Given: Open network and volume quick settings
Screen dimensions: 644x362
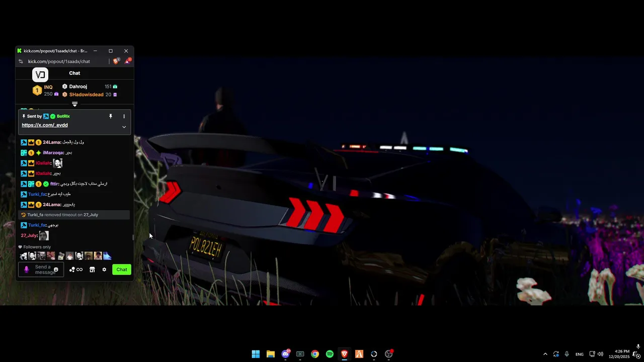Looking at the screenshot, I should [596, 354].
